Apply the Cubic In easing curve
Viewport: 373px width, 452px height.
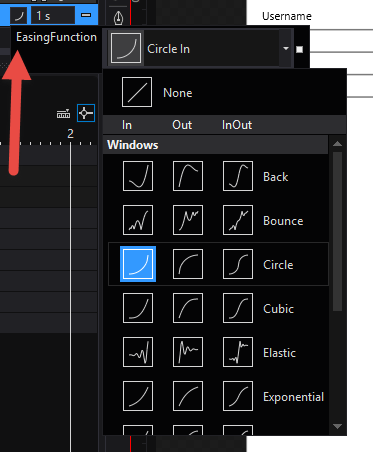(x=138, y=308)
